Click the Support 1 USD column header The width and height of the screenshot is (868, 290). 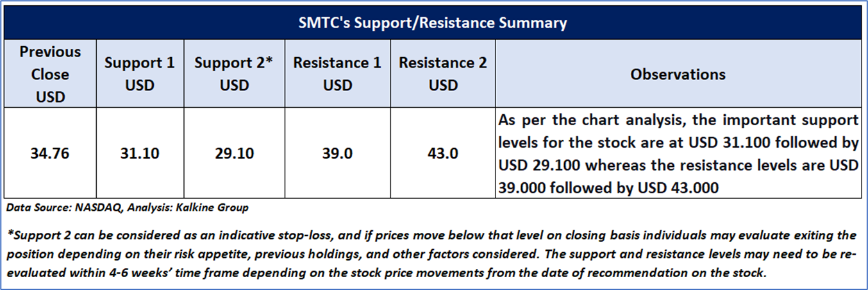(x=139, y=74)
